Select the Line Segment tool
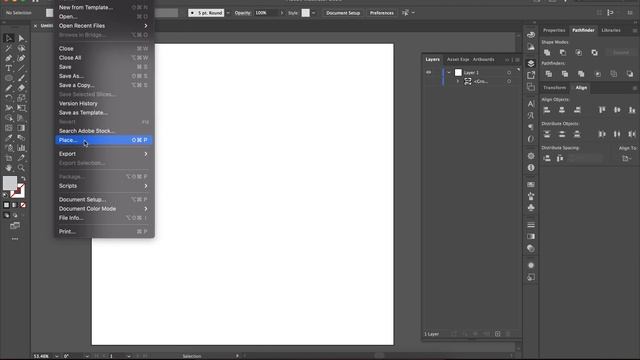The image size is (640, 360). (x=21, y=68)
